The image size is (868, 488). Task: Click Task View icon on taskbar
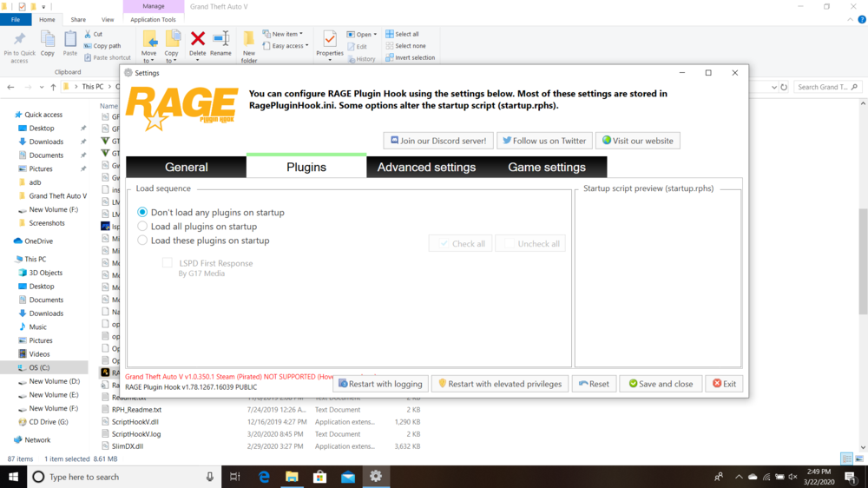point(234,477)
